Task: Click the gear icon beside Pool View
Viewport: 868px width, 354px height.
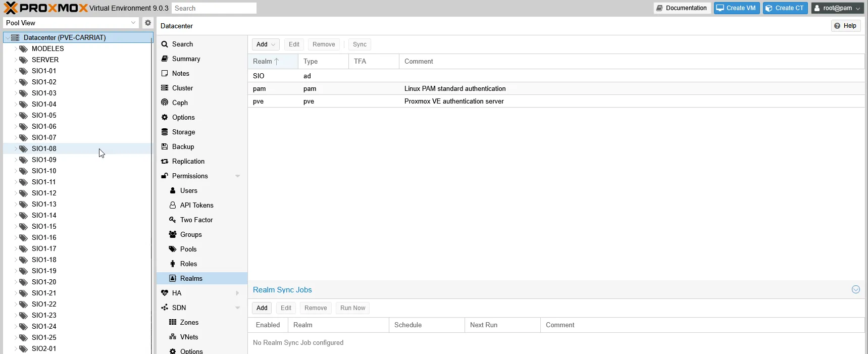Action: click(x=147, y=23)
